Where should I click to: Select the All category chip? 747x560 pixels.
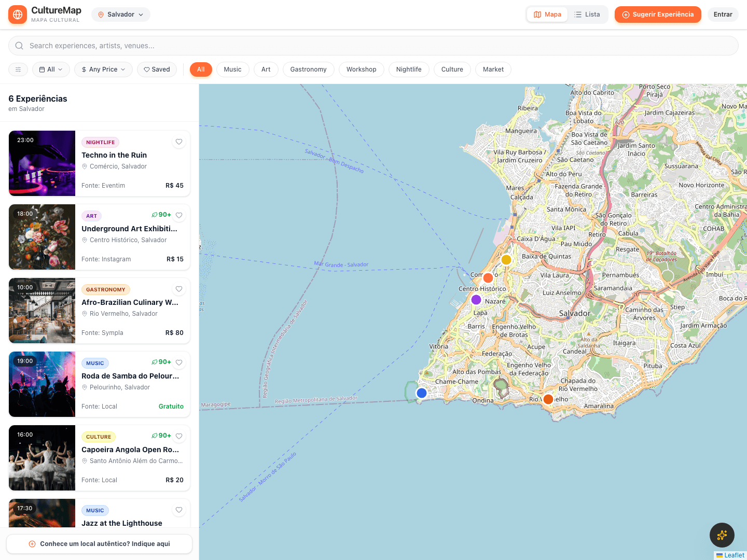201,69
